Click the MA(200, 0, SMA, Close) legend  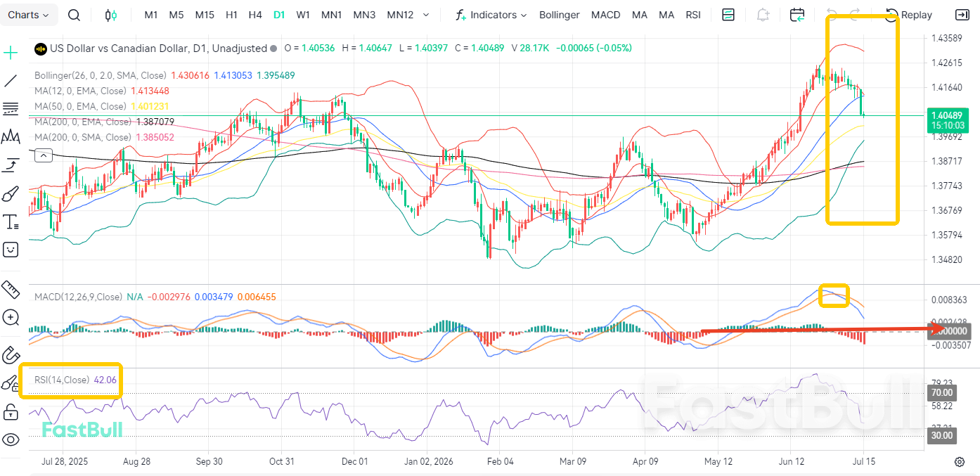[x=83, y=137]
